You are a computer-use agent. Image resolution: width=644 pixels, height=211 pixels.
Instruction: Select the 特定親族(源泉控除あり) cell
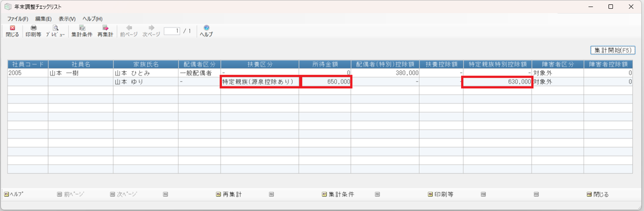(x=260, y=82)
